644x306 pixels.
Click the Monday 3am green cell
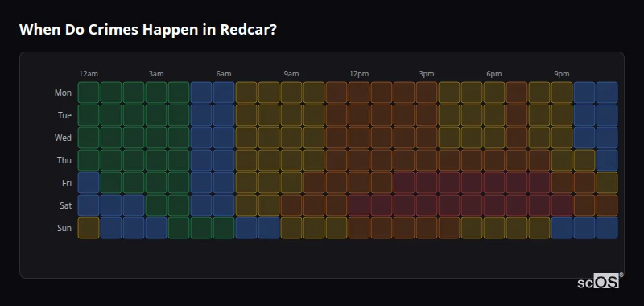tap(156, 93)
